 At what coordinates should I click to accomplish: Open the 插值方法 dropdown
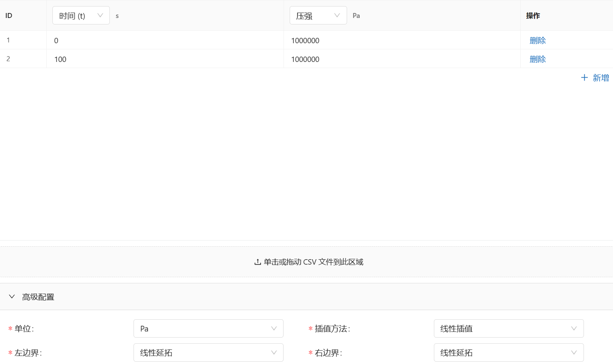click(x=509, y=328)
